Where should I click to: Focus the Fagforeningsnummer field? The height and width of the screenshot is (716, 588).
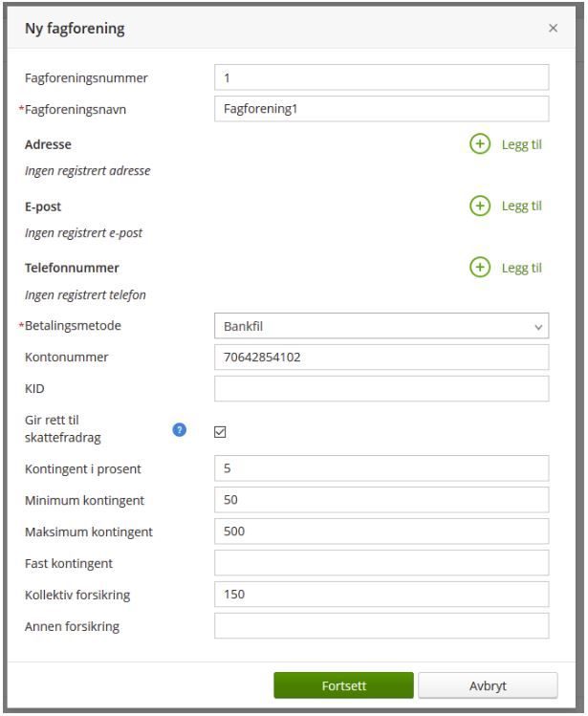tap(381, 77)
